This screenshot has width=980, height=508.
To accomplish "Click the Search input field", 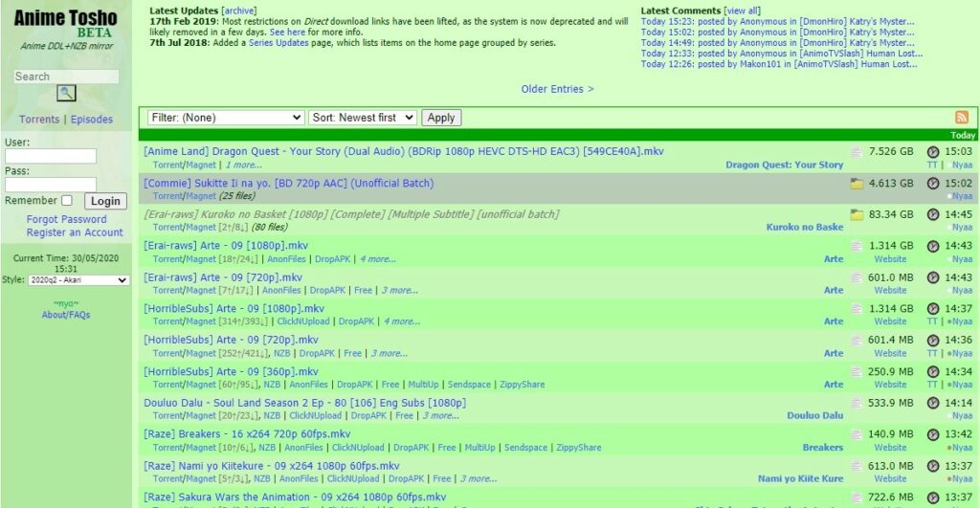I will click(x=66, y=77).
